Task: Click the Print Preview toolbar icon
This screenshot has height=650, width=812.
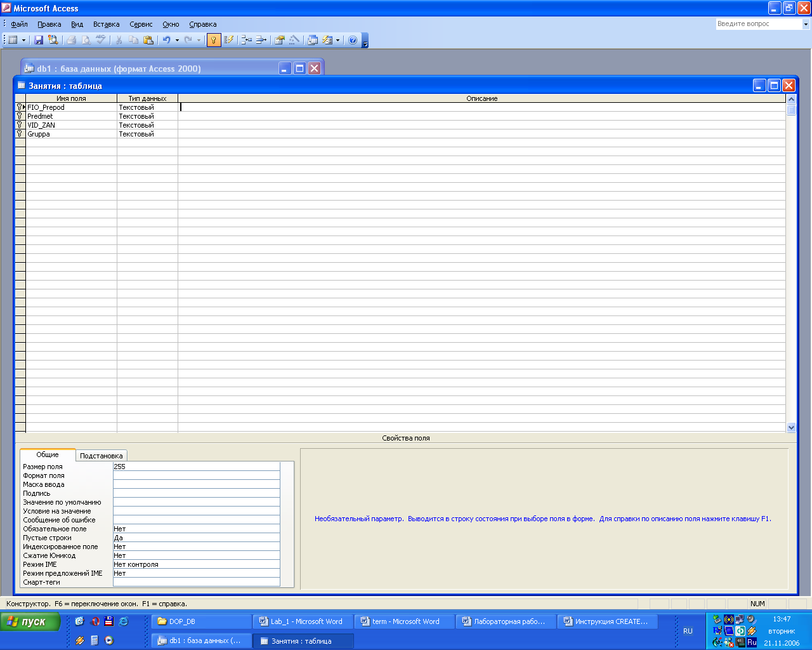Action: click(x=86, y=40)
